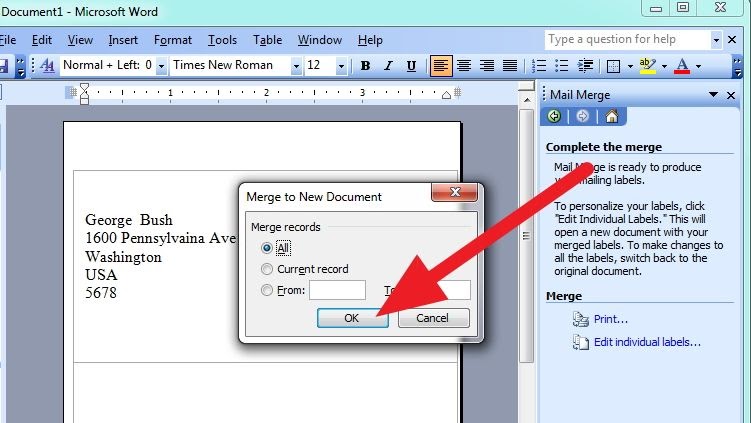Open the Insert menu

123,40
